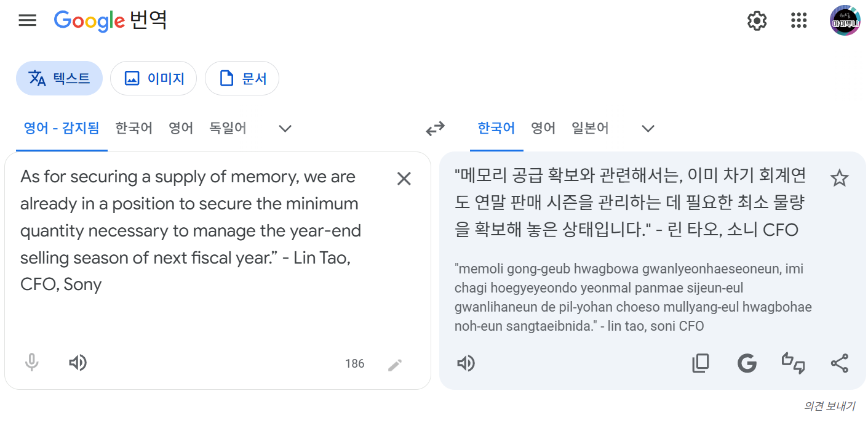Share the translation
The height and width of the screenshot is (428, 868).
click(x=839, y=364)
